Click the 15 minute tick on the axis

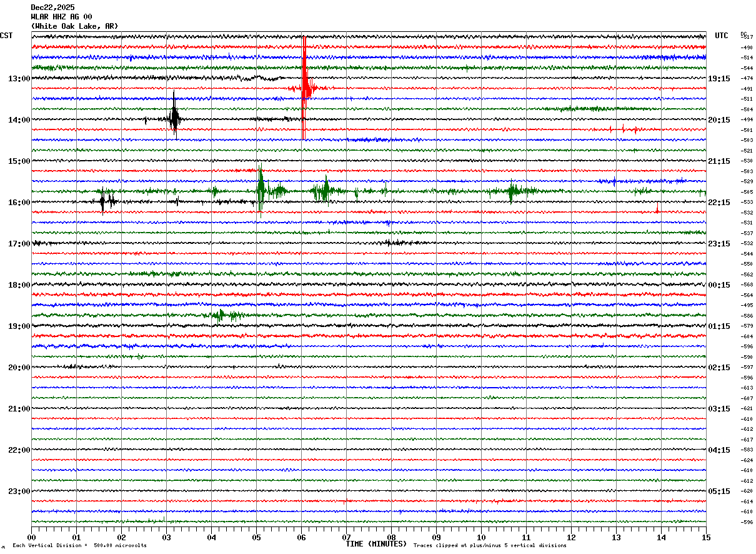pyautogui.click(x=705, y=537)
